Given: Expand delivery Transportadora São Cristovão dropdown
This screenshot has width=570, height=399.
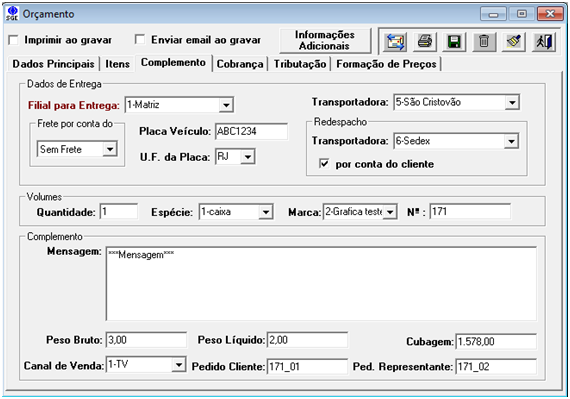Looking at the screenshot, I should point(512,102).
